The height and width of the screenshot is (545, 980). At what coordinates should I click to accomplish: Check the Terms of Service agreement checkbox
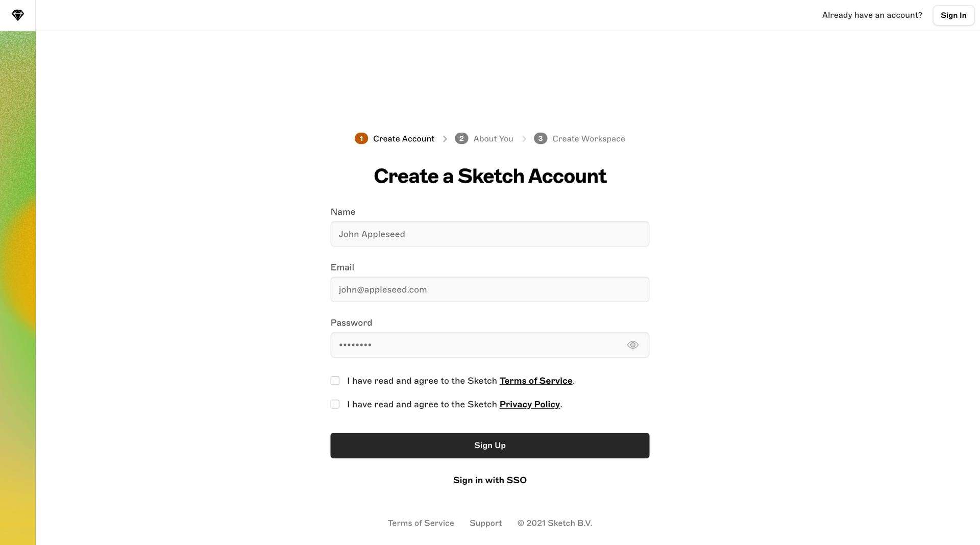[x=335, y=380]
